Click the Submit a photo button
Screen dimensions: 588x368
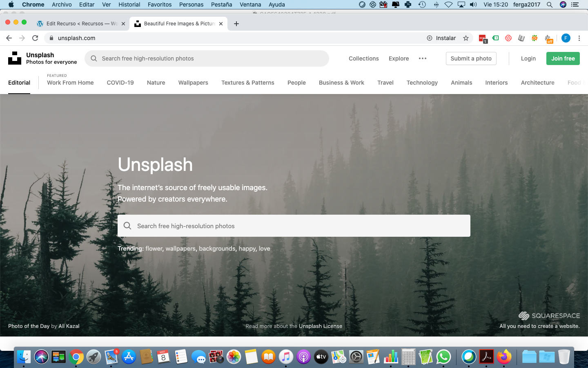[x=471, y=58]
